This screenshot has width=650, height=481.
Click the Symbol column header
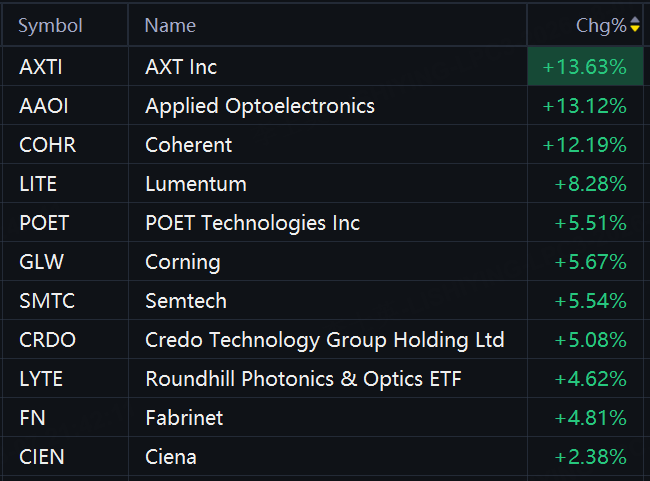pyautogui.click(x=51, y=26)
